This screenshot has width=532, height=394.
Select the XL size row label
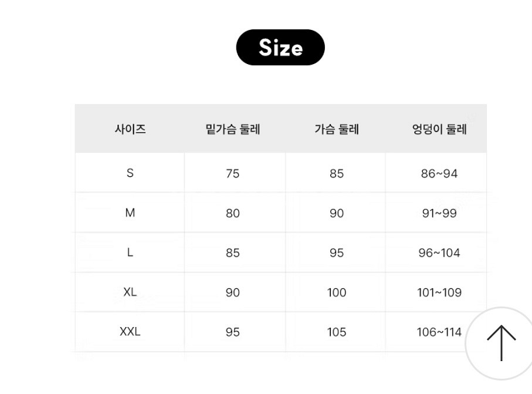coord(130,292)
